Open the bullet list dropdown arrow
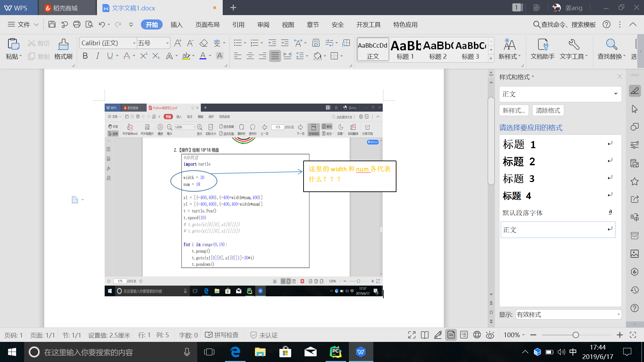 [x=245, y=43]
